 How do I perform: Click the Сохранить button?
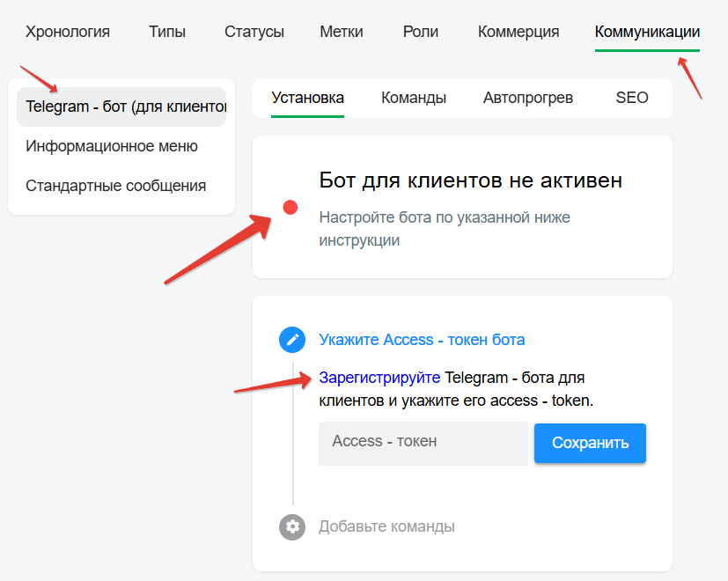590,443
